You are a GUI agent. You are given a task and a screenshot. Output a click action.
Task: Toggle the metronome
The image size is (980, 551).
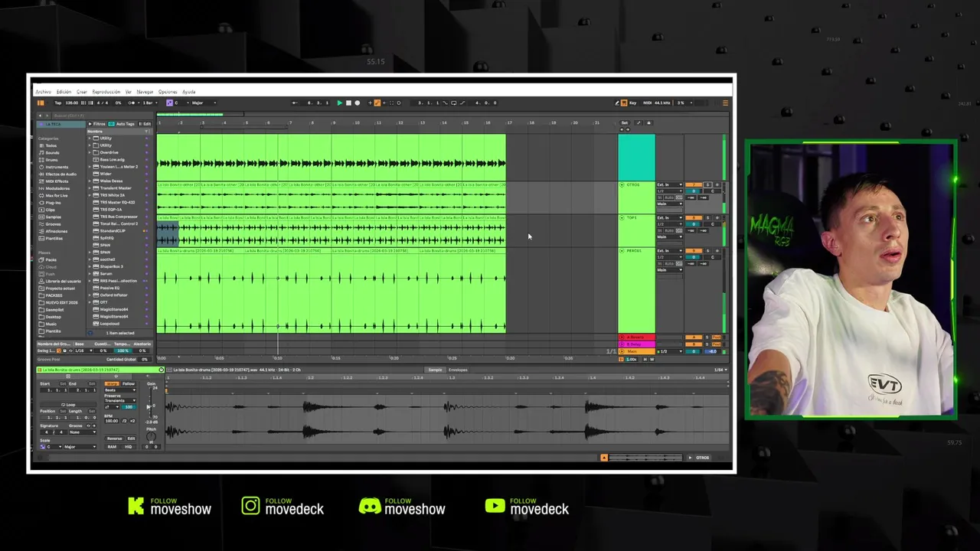(131, 103)
